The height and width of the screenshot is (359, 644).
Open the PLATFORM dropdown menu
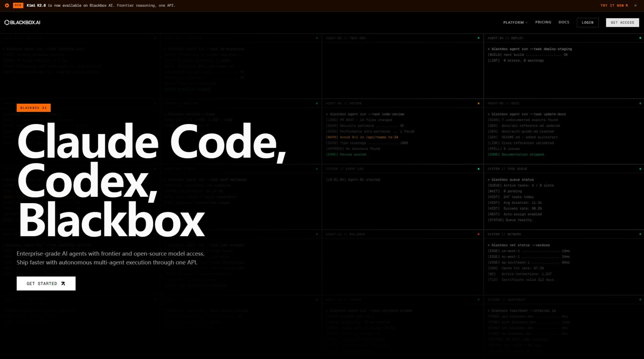[x=515, y=22]
